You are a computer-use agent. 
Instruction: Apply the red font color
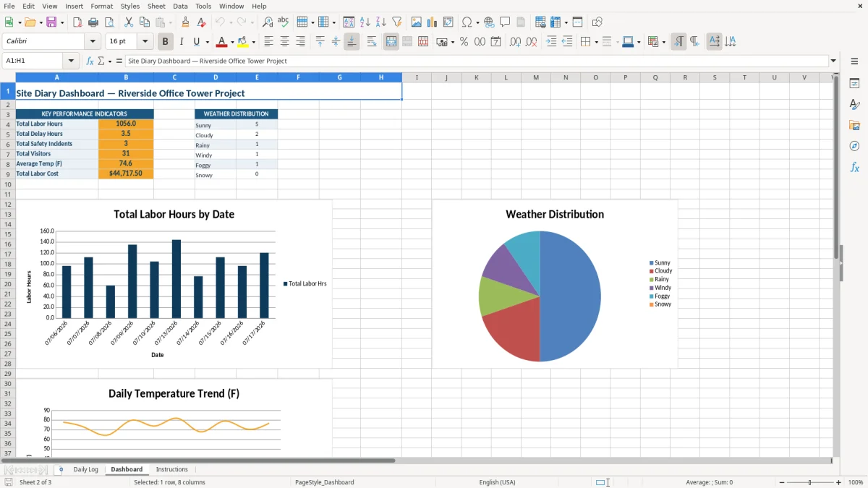pos(222,42)
